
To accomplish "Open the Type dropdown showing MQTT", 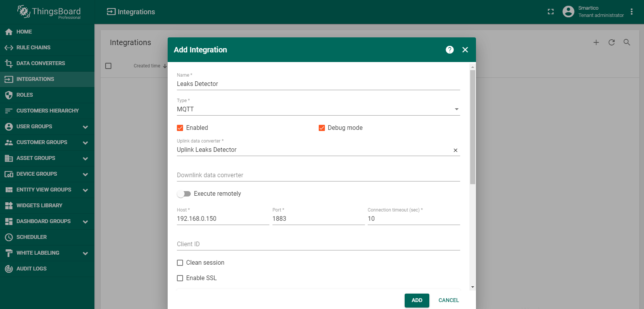I will pyautogui.click(x=318, y=109).
